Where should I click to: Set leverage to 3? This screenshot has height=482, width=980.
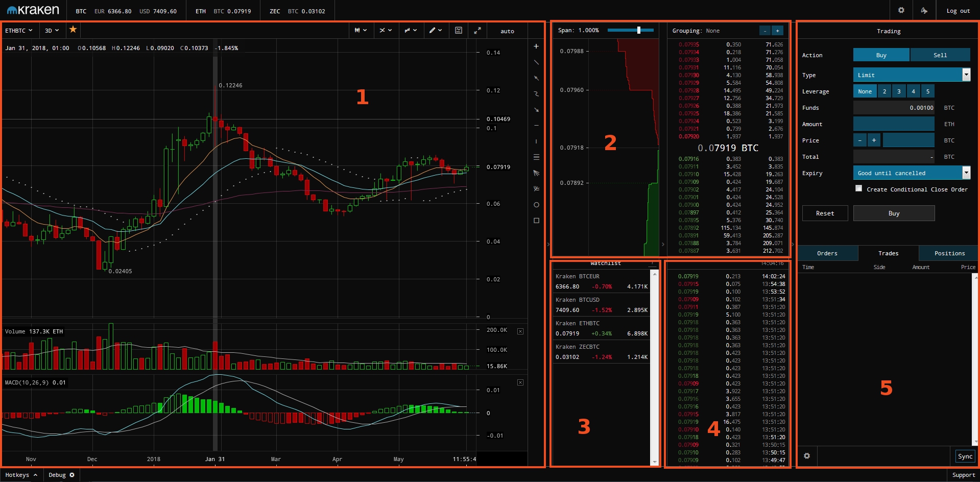click(899, 91)
